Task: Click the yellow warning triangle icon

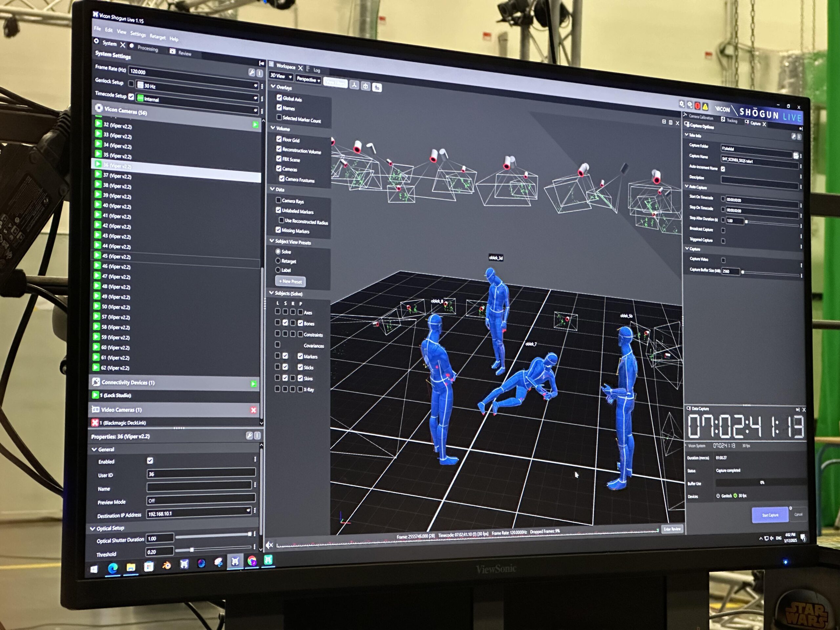Action: [x=705, y=106]
